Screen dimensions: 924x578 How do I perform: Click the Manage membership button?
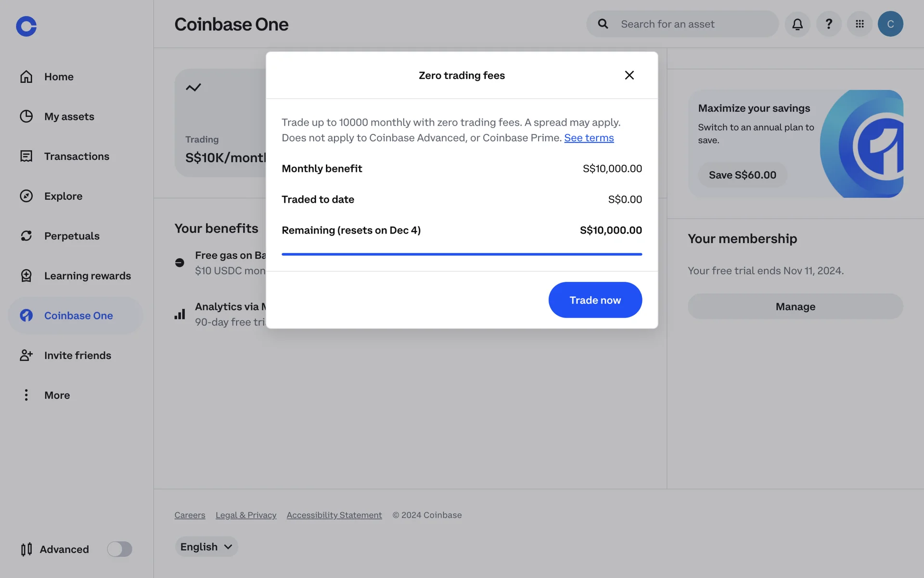[795, 306]
